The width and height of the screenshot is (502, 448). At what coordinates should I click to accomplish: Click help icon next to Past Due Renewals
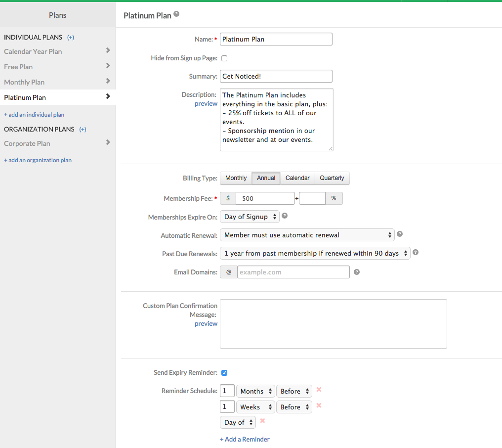[x=416, y=252]
